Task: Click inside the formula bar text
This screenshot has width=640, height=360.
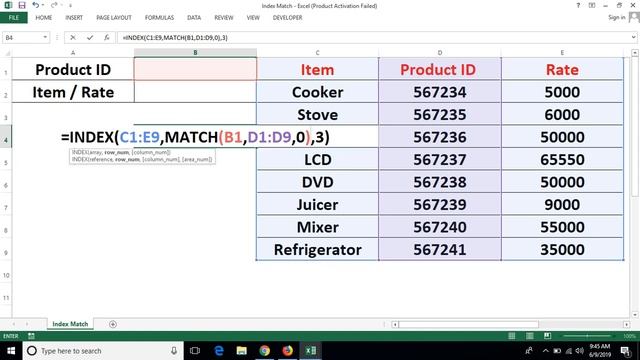Action: (x=175, y=38)
